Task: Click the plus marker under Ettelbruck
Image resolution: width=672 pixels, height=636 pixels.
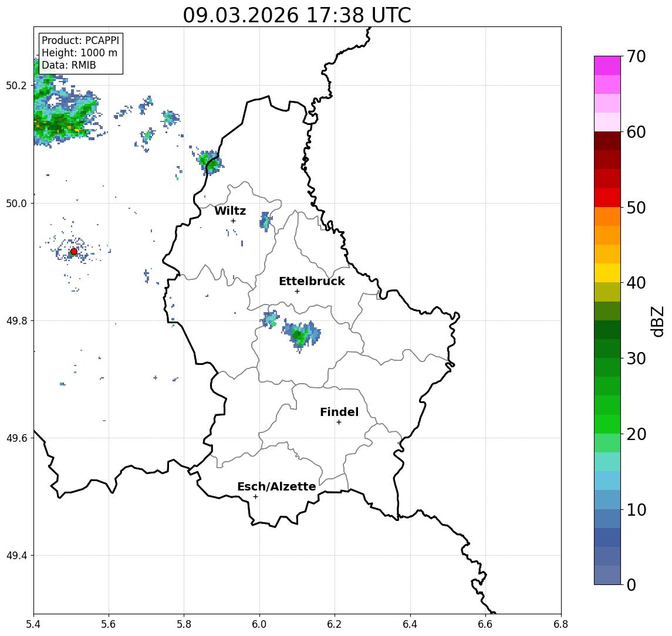Action: tap(297, 292)
